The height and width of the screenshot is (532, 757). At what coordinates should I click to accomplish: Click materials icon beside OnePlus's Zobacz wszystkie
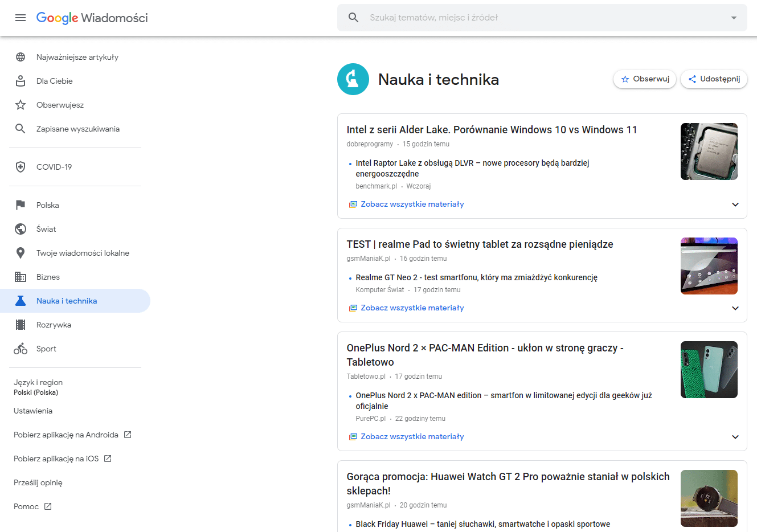click(x=353, y=436)
